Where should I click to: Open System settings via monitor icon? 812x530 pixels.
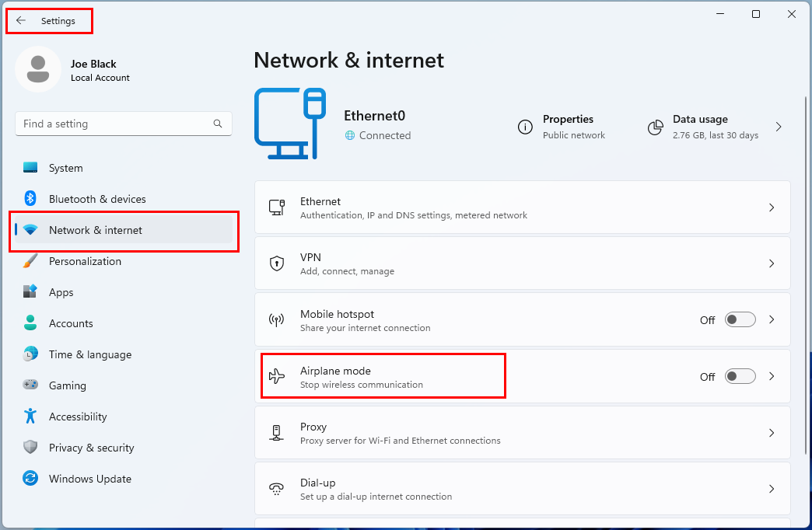tap(31, 168)
